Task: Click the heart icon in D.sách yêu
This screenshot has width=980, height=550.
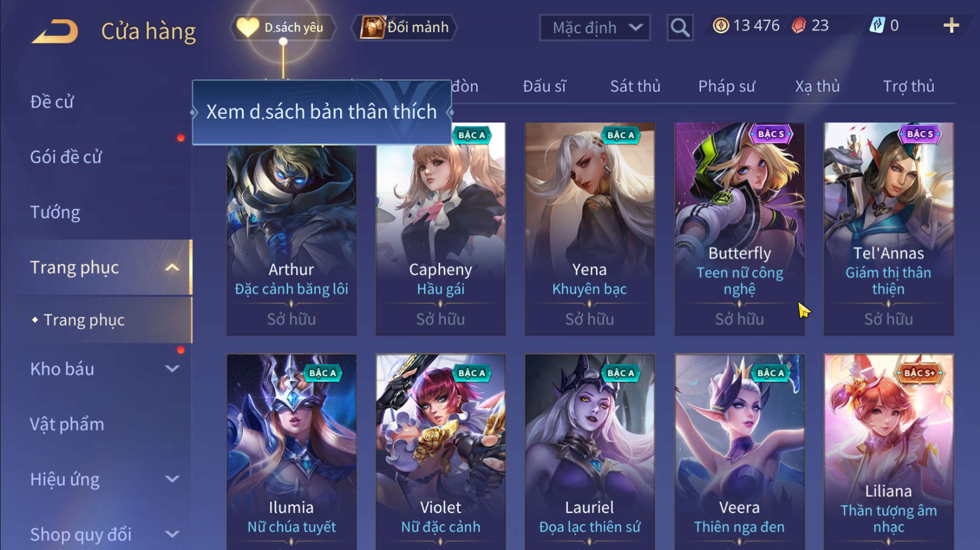Action: 248,27
